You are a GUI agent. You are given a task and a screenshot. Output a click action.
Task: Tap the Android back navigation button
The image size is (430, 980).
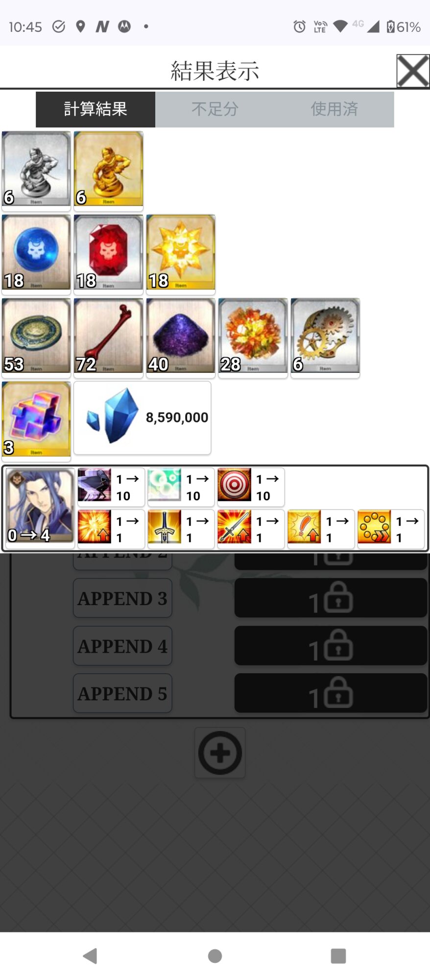pos(91,956)
